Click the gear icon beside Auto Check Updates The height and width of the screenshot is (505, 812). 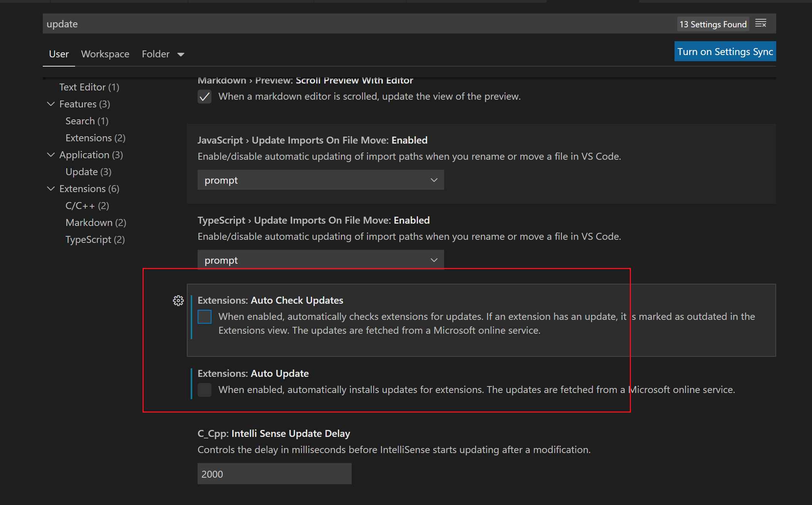tap(178, 301)
